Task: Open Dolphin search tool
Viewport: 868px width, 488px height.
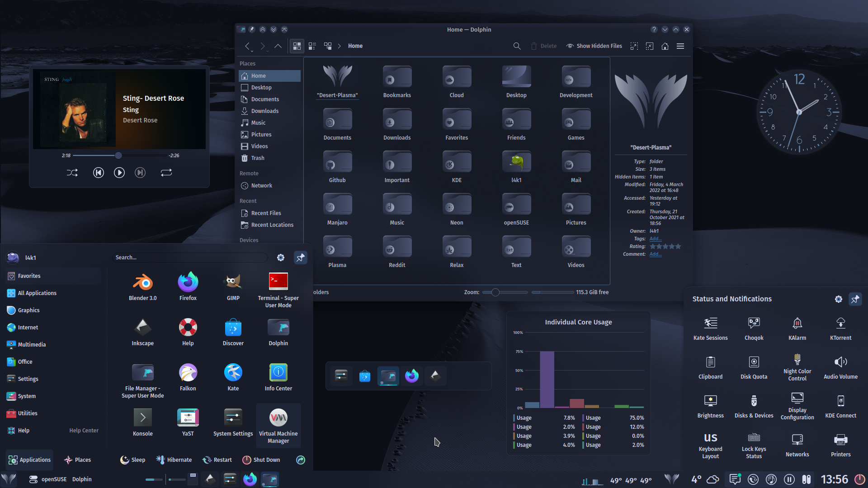Action: pyautogui.click(x=517, y=46)
